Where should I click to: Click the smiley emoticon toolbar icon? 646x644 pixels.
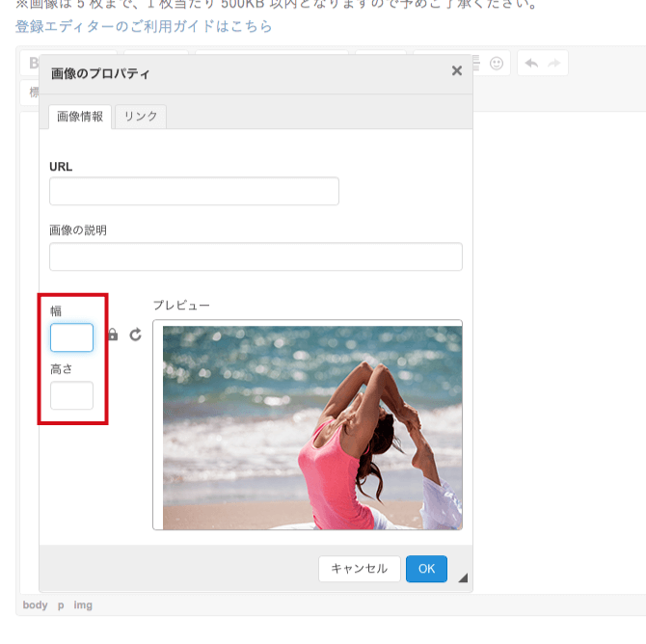coord(497,64)
